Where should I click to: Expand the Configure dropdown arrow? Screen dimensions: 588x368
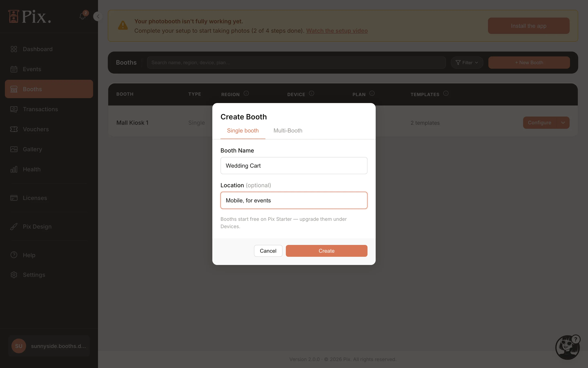click(563, 123)
